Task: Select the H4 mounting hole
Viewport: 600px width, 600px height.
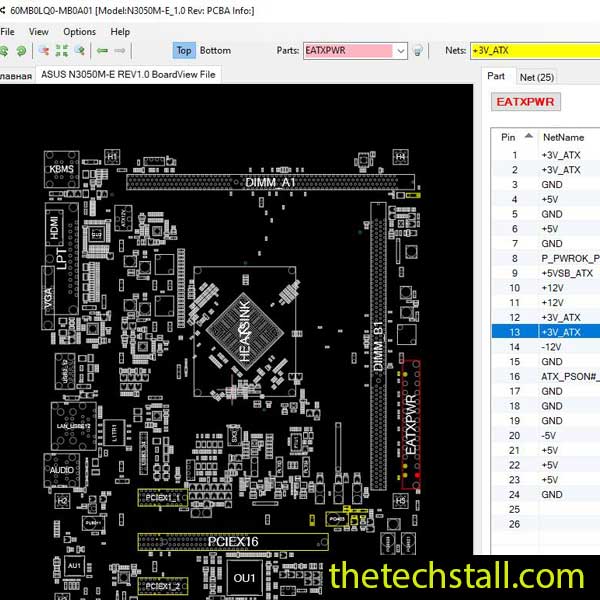Action: tap(401, 157)
